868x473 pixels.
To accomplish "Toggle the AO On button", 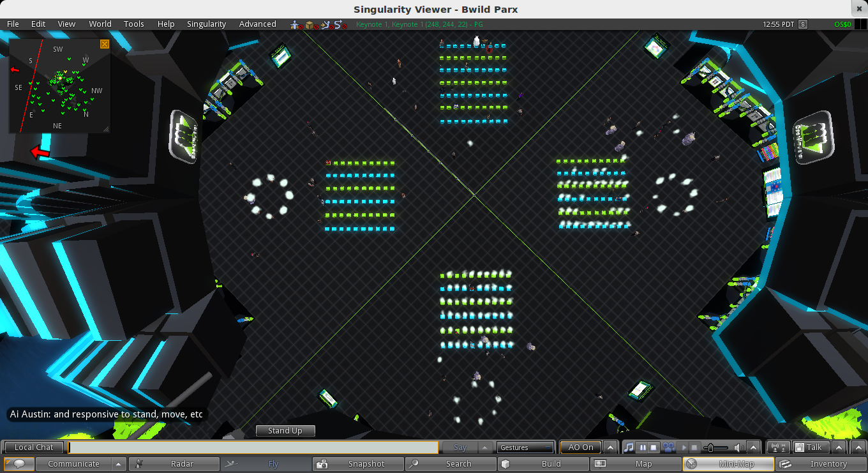I will tap(581, 447).
